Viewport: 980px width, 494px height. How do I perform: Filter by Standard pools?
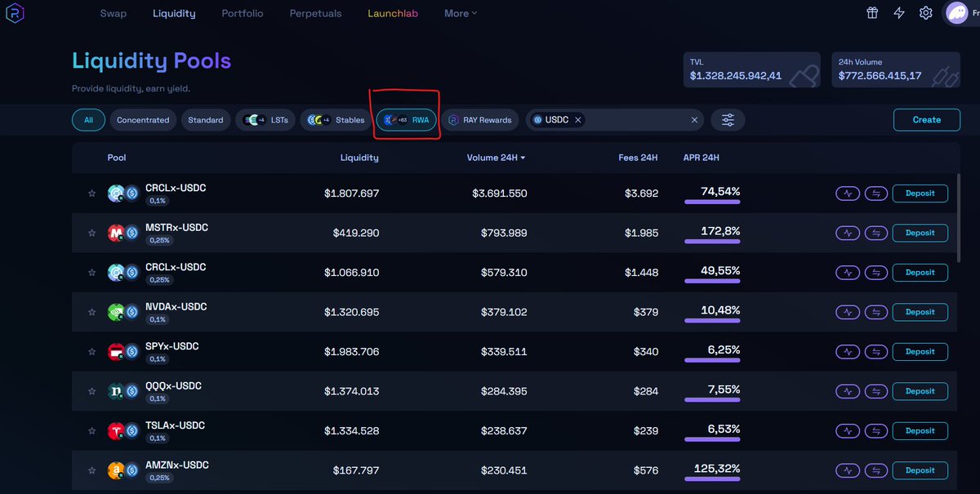(x=206, y=120)
